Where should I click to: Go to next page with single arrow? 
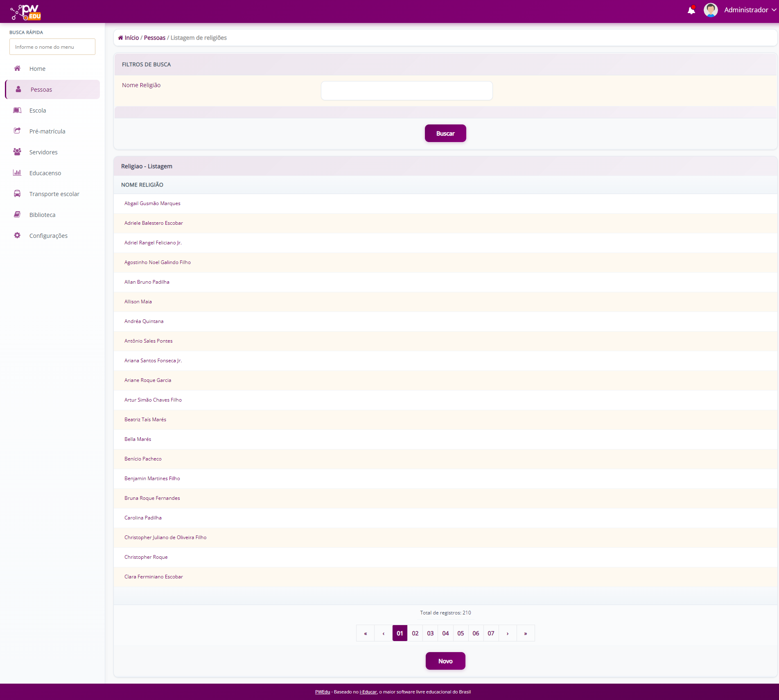click(x=508, y=633)
